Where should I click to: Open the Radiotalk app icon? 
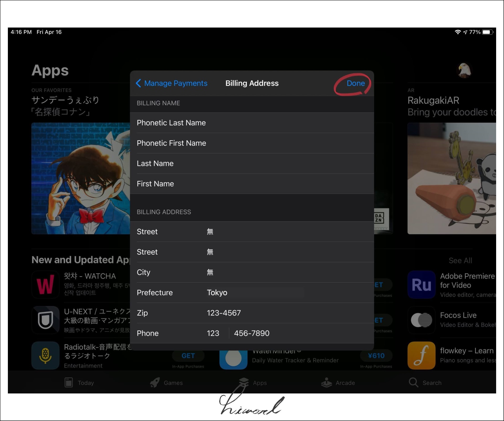tap(45, 355)
